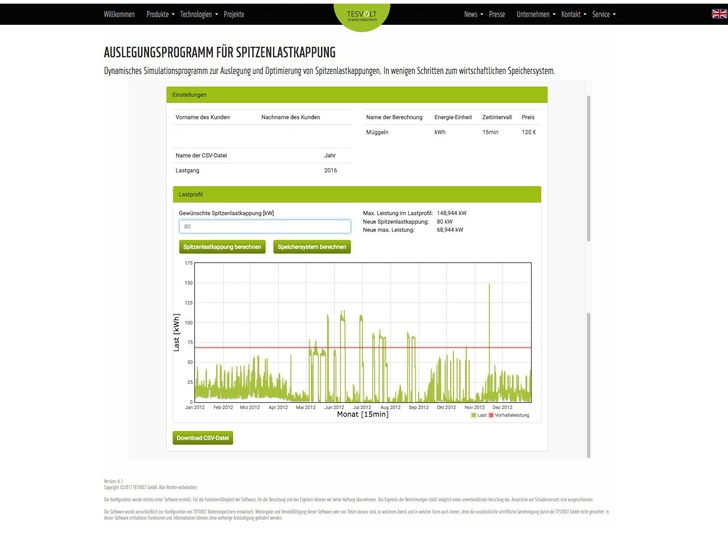Click the 120 € price value
The image size is (728, 542).
click(x=528, y=132)
